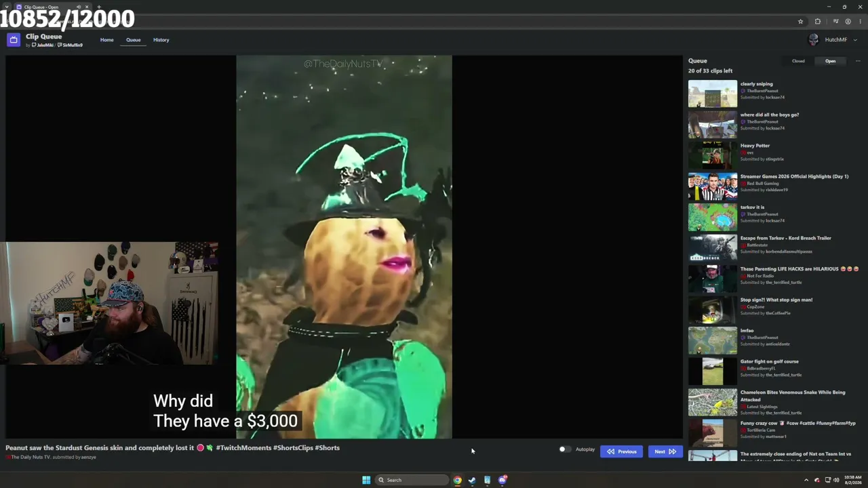
Task: Open the browser extensions puzzle icon
Action: (818, 22)
